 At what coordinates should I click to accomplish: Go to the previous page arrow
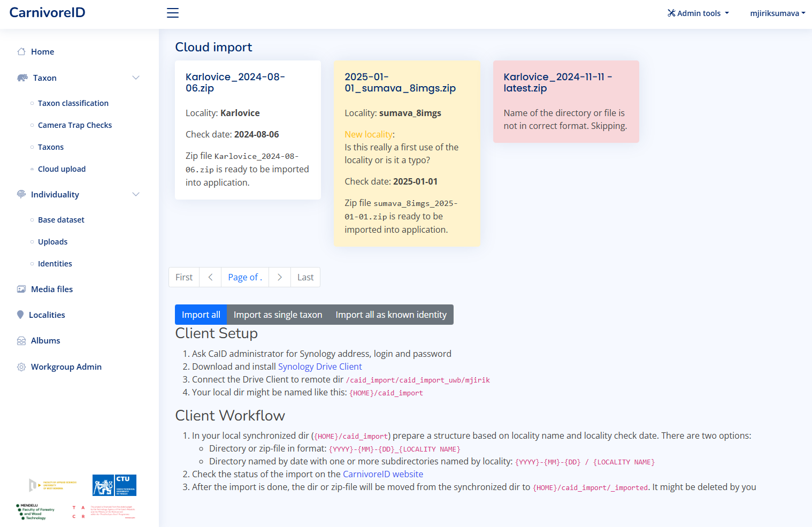(x=210, y=277)
